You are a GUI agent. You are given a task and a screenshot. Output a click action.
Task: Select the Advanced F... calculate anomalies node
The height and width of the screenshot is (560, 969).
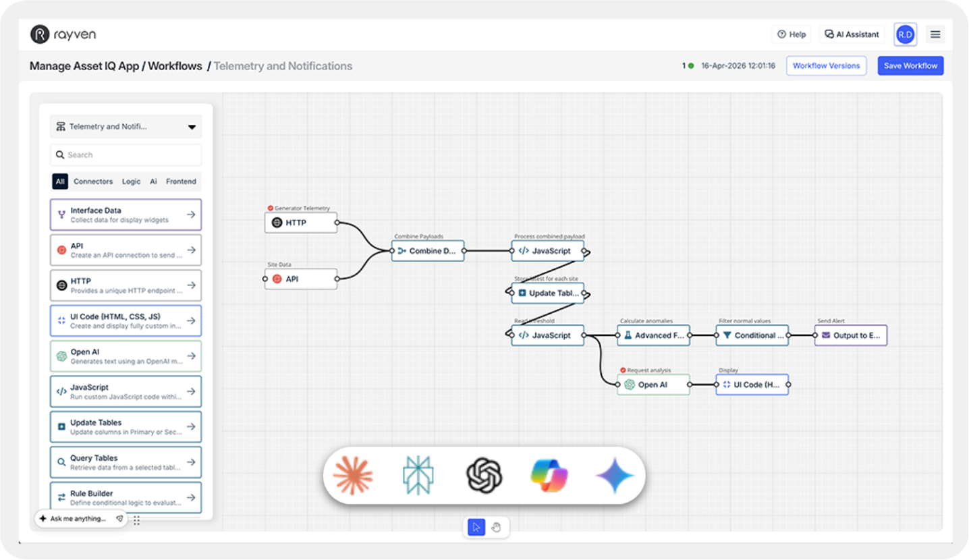(654, 335)
